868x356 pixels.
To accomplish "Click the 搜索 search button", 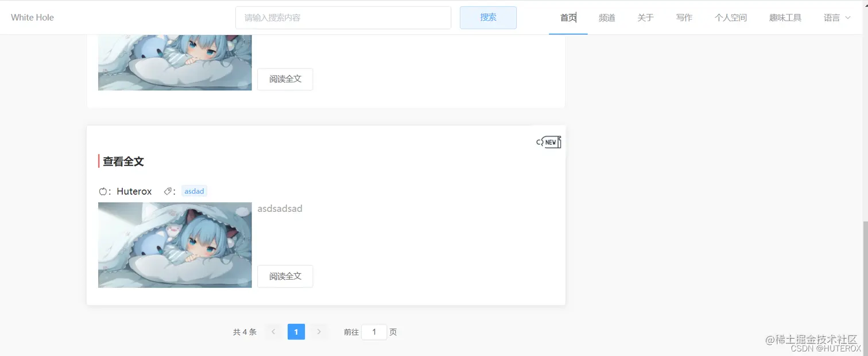I will 487,17.
